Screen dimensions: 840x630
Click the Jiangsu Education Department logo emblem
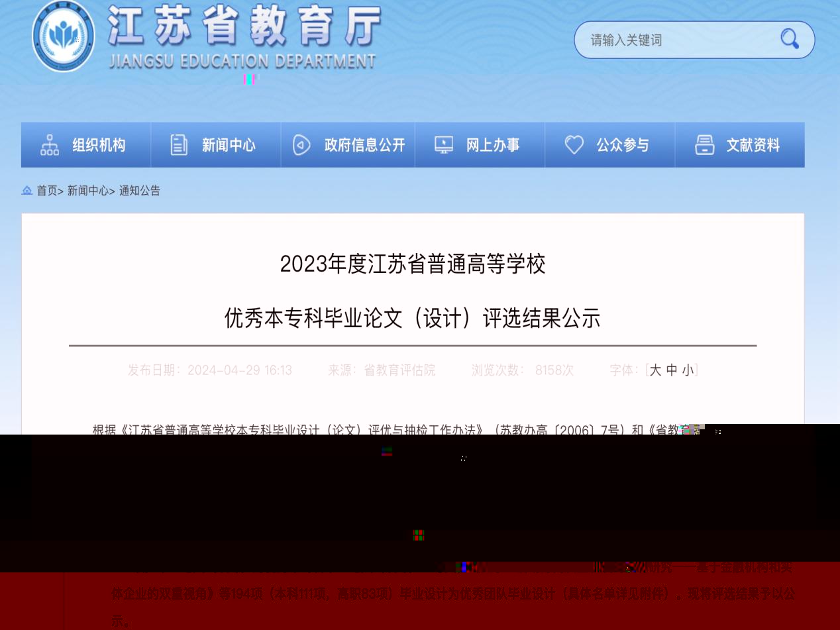coord(64,36)
